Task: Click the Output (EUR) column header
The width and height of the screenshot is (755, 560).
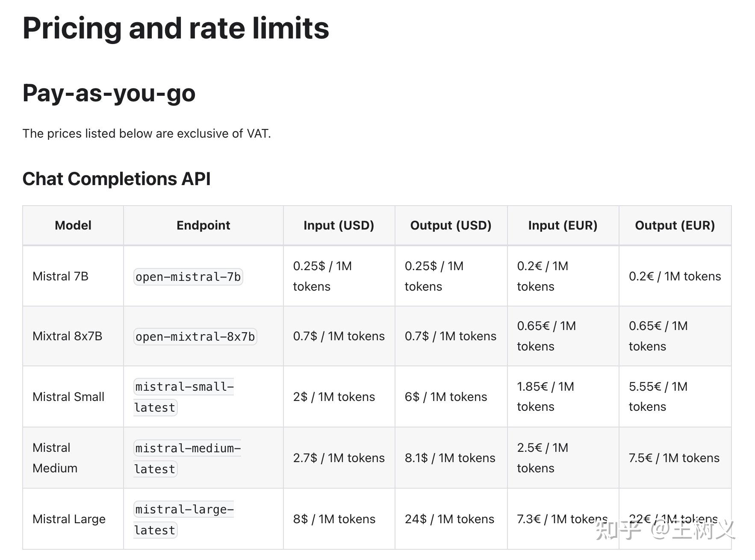Action: [x=675, y=225]
